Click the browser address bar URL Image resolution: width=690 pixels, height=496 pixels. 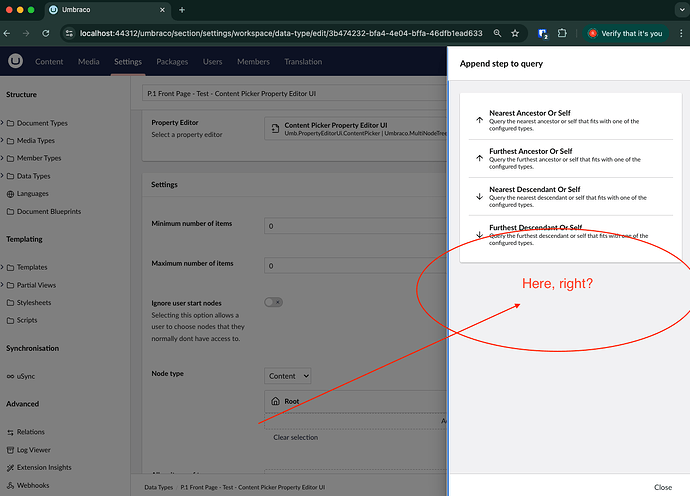click(281, 33)
